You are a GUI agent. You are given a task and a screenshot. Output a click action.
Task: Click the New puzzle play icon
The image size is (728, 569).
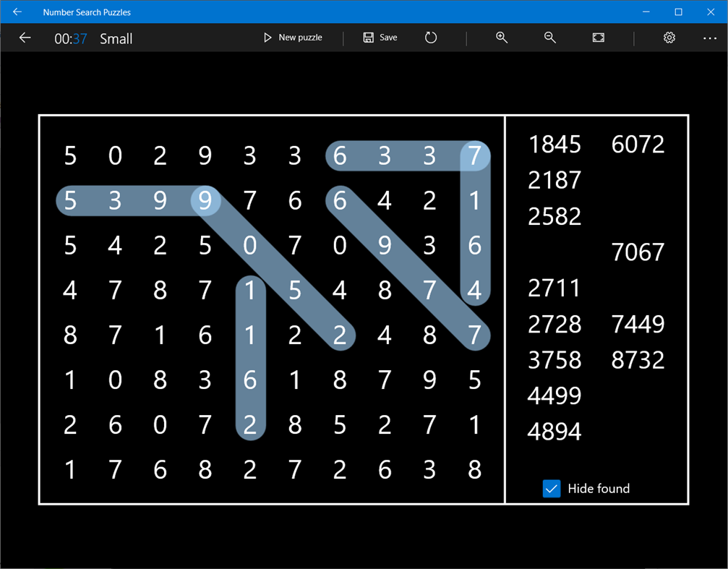267,38
